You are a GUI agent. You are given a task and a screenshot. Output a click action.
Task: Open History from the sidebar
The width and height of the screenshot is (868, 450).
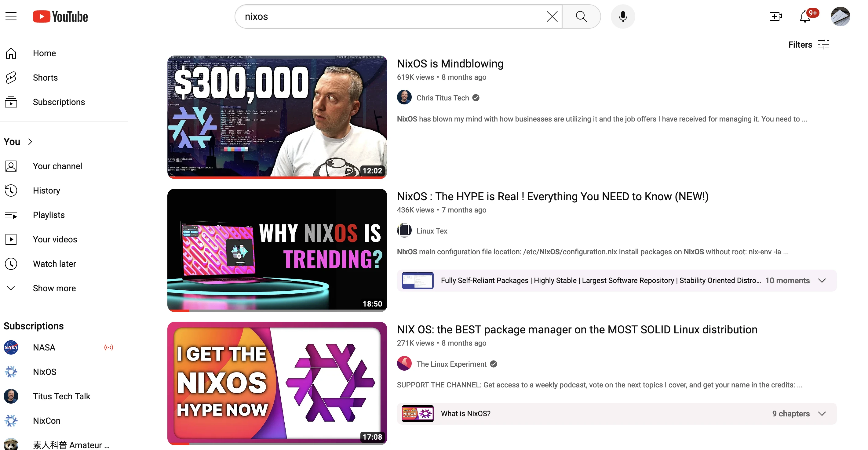[x=46, y=191]
